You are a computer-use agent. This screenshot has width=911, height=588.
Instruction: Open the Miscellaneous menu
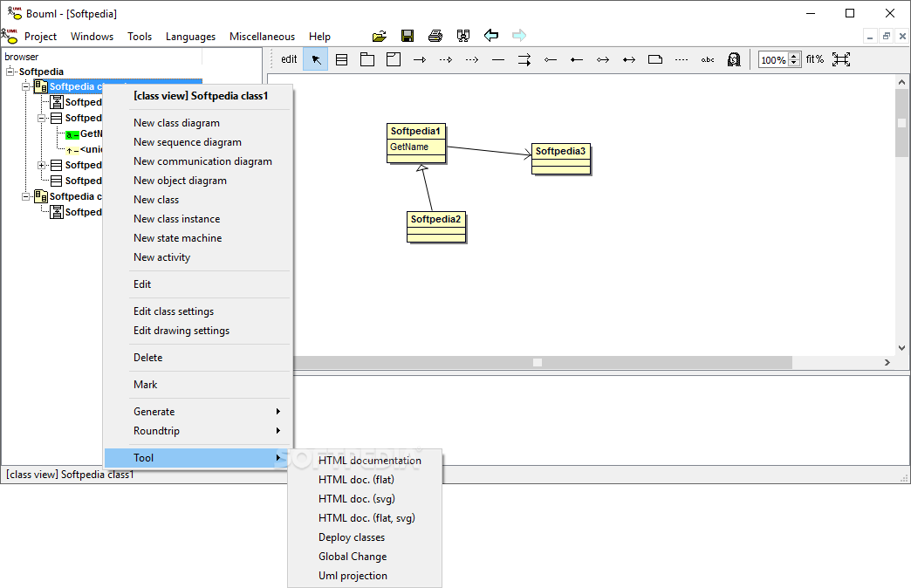(262, 36)
